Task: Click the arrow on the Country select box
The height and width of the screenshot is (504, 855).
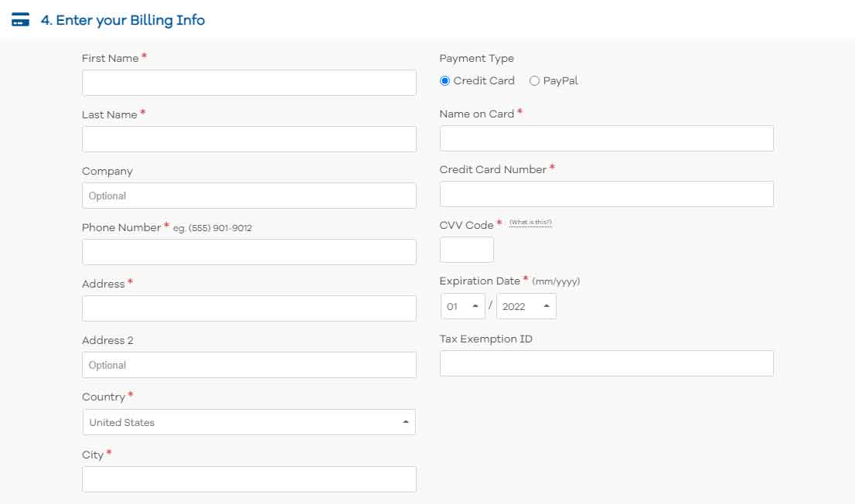Action: point(405,422)
